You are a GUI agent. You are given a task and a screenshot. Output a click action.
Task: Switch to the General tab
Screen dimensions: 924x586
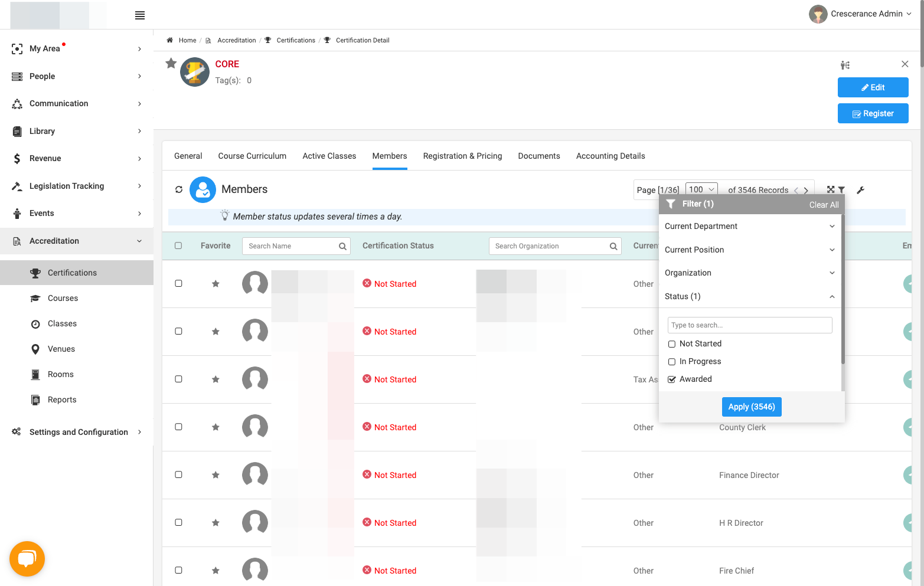point(188,156)
